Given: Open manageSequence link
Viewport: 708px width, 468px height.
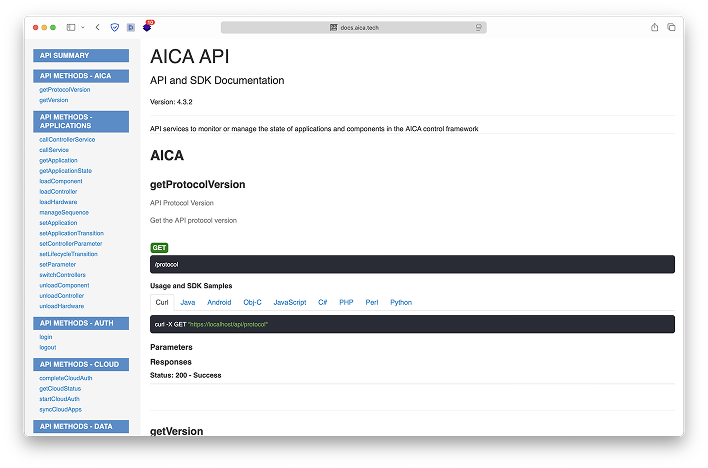Looking at the screenshot, I should click(64, 213).
